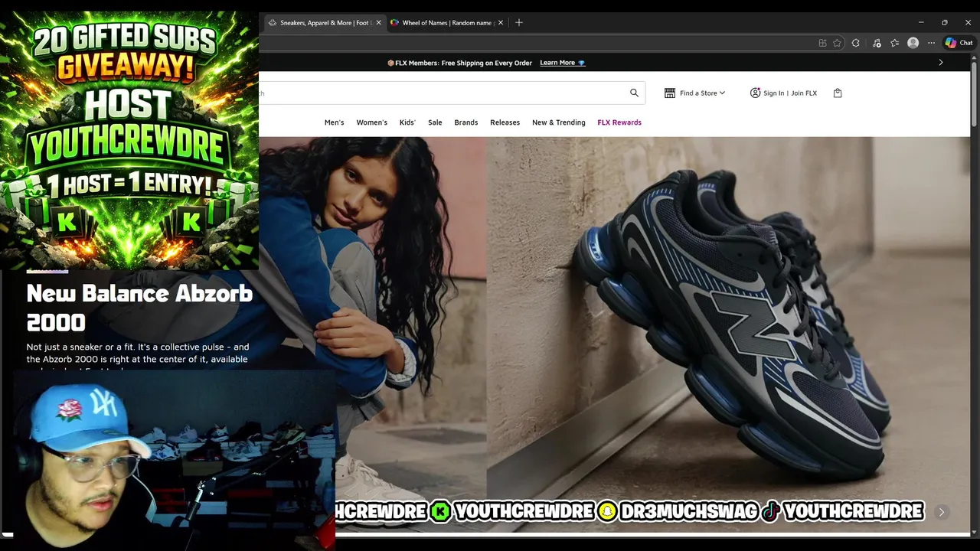Viewport: 980px width, 551px height.
Task: Open the Women's menu
Action: tap(371, 122)
